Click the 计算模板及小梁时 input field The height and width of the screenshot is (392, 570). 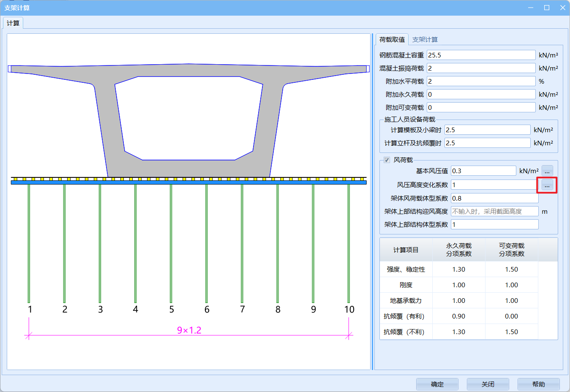tap(487, 130)
